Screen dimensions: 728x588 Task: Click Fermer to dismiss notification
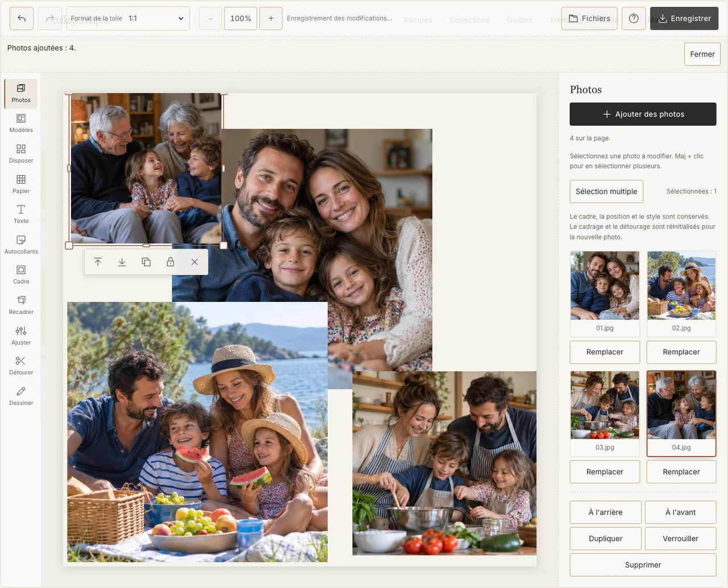pyautogui.click(x=702, y=54)
